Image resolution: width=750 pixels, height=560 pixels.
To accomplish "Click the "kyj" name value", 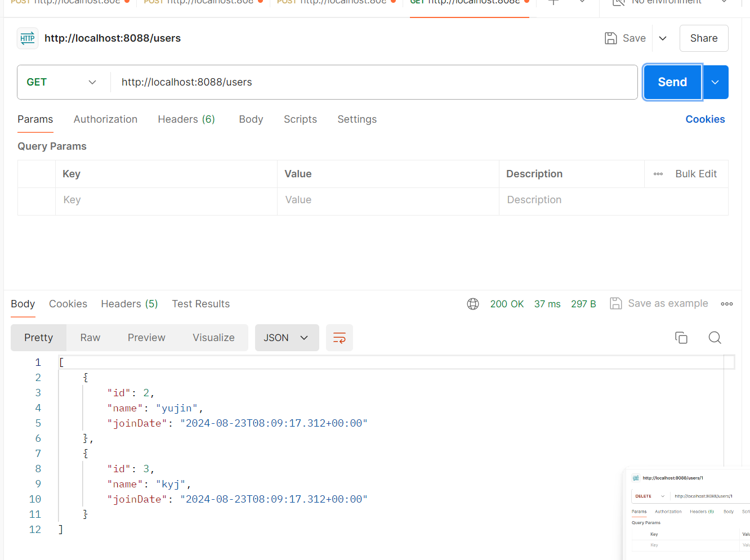I will (171, 484).
